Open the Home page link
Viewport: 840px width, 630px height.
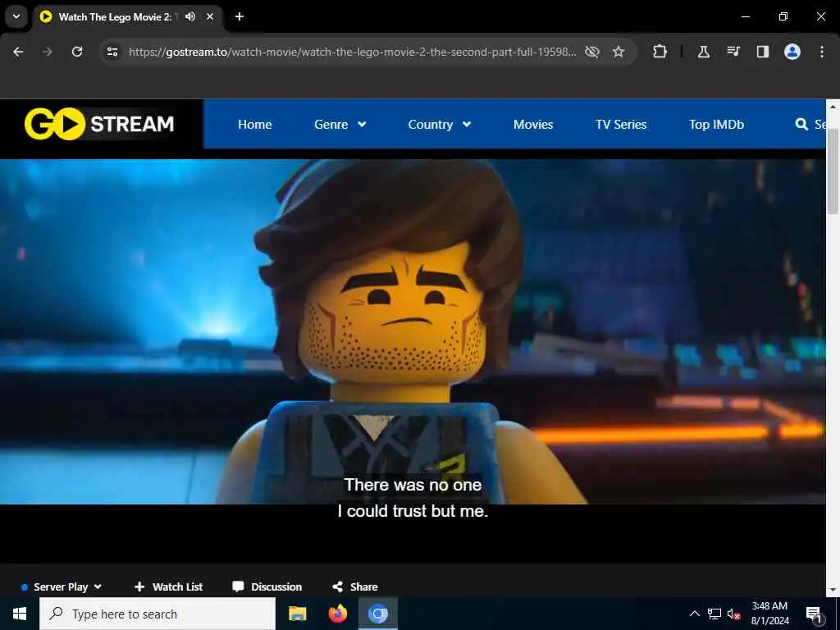pos(254,125)
